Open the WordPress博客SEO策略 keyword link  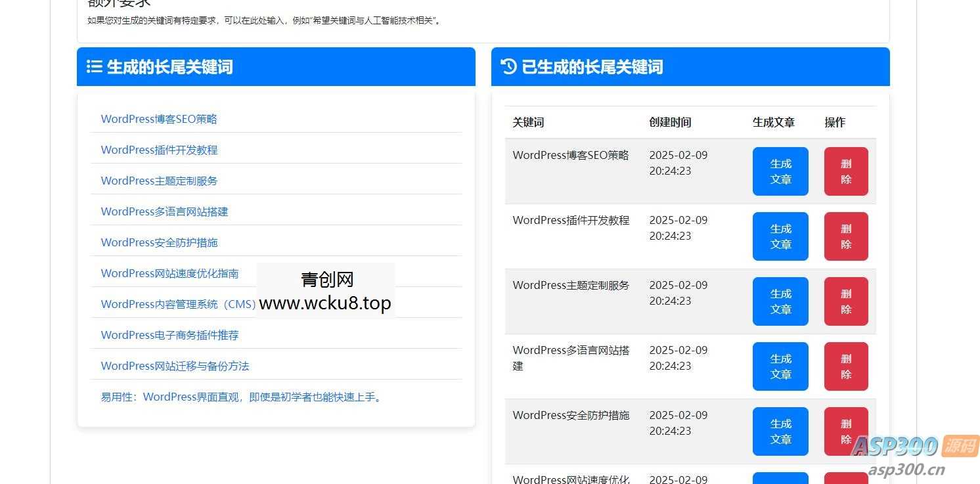(x=159, y=119)
